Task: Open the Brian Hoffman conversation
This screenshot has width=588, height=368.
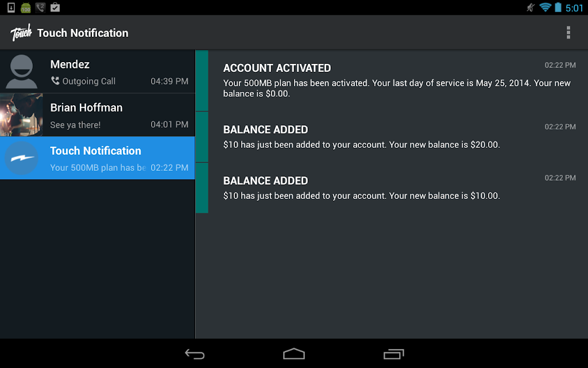Action: [98, 115]
